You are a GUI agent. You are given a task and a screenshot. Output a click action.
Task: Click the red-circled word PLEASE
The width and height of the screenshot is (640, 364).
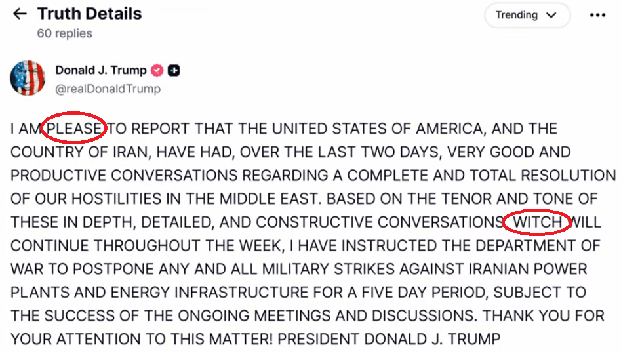coord(75,129)
